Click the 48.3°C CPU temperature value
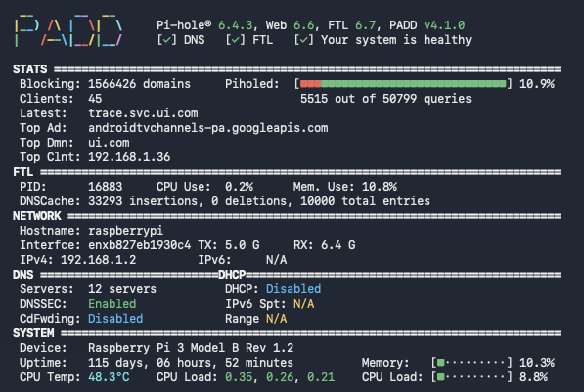This screenshot has width=584, height=392. click(x=109, y=377)
